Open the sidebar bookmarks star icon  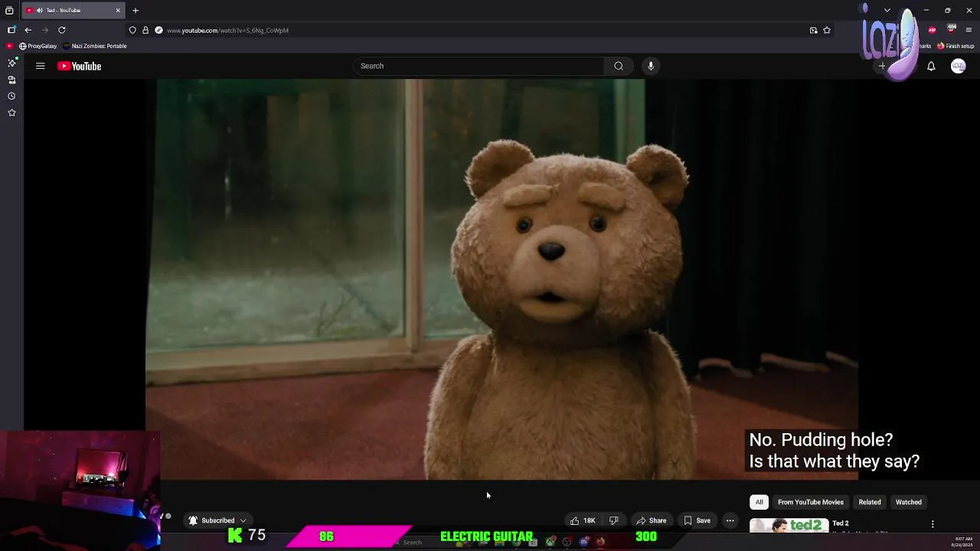11,112
